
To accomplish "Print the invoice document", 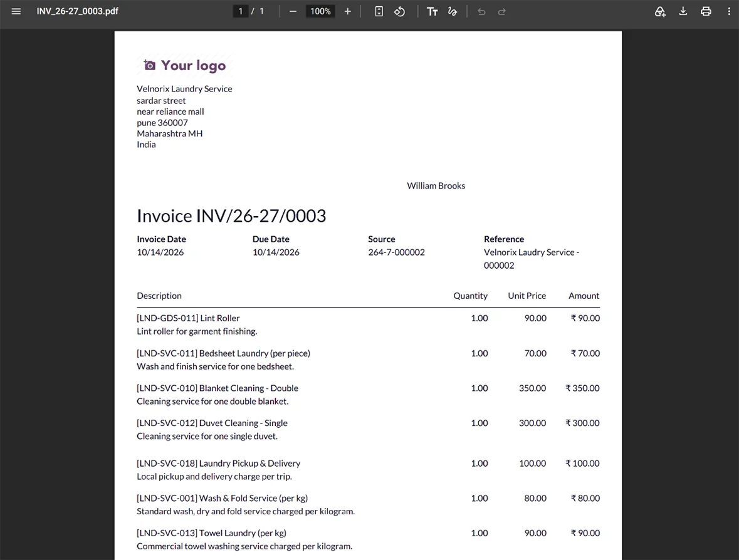I will click(x=706, y=11).
